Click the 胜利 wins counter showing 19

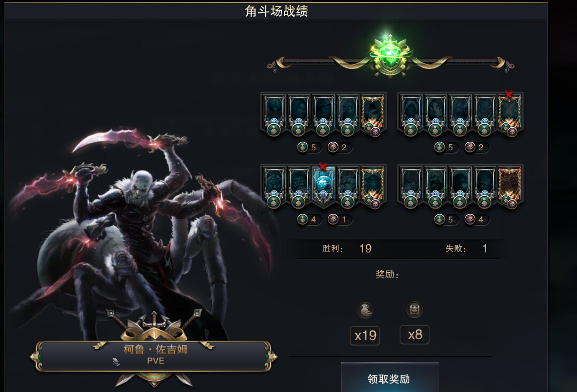click(347, 249)
